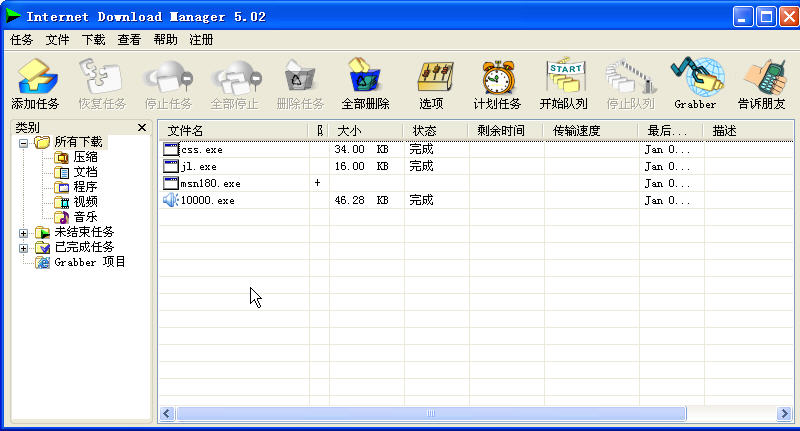
Task: Expand the 未结束任务 tree node
Action: pos(23,233)
